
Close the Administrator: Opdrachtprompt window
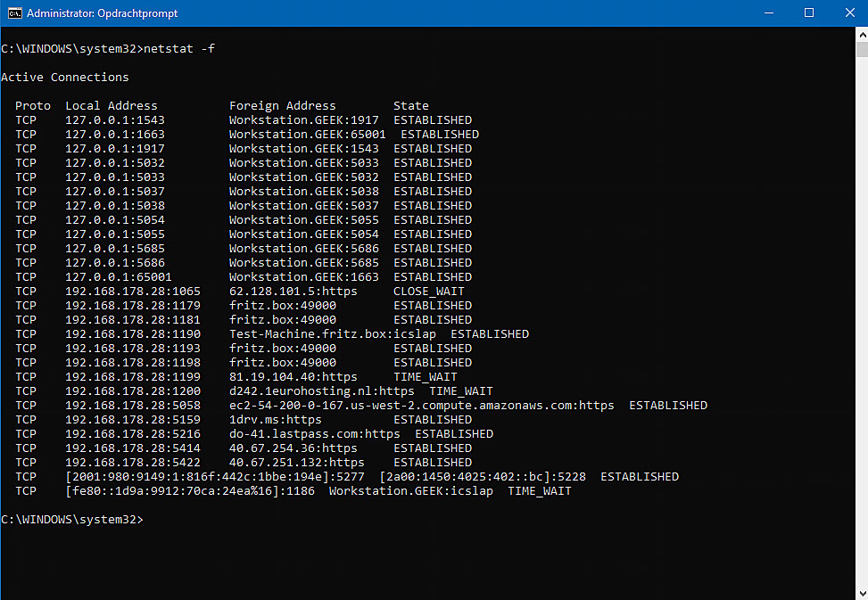(x=850, y=12)
